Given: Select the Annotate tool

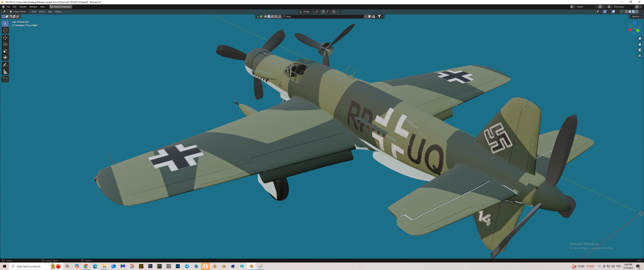Looking at the screenshot, I should [x=5, y=65].
